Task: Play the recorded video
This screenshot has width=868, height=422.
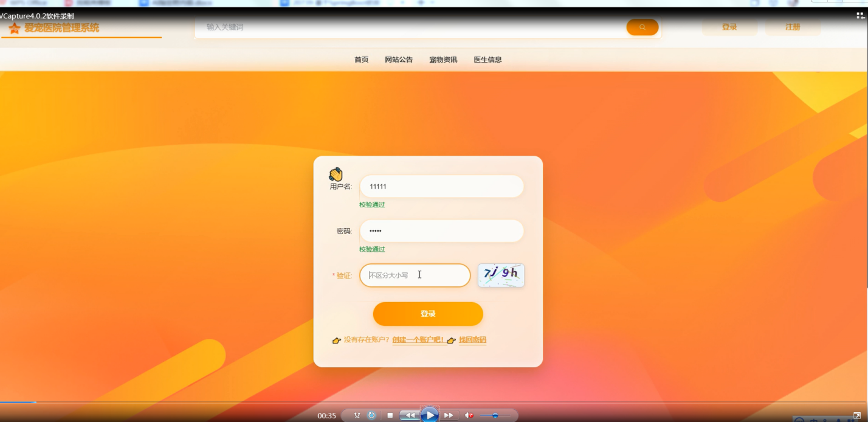Action: click(429, 415)
